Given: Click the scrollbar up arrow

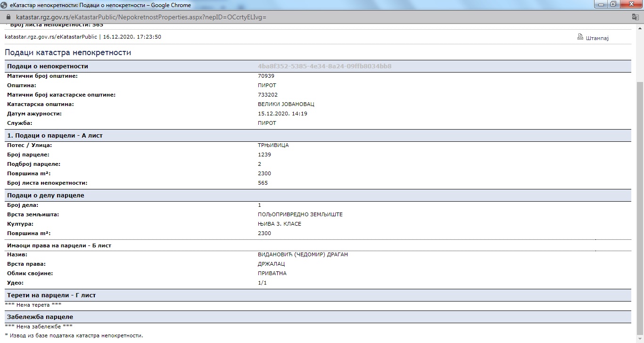Looking at the screenshot, I should point(640,27).
